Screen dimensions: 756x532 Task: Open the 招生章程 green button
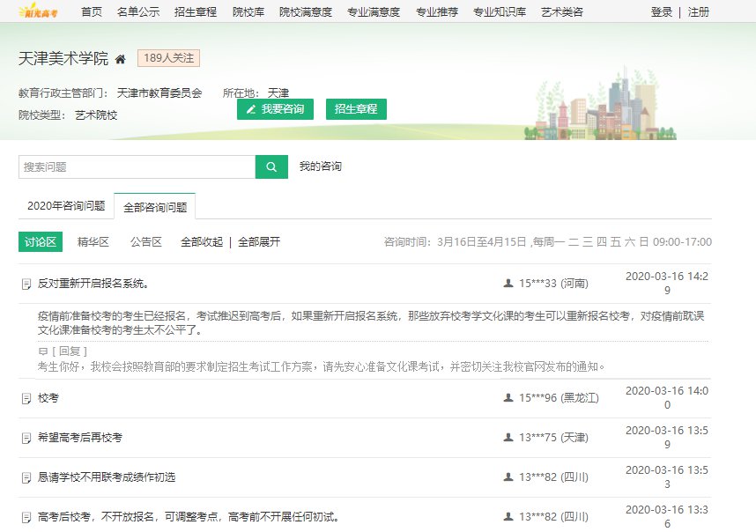point(356,109)
